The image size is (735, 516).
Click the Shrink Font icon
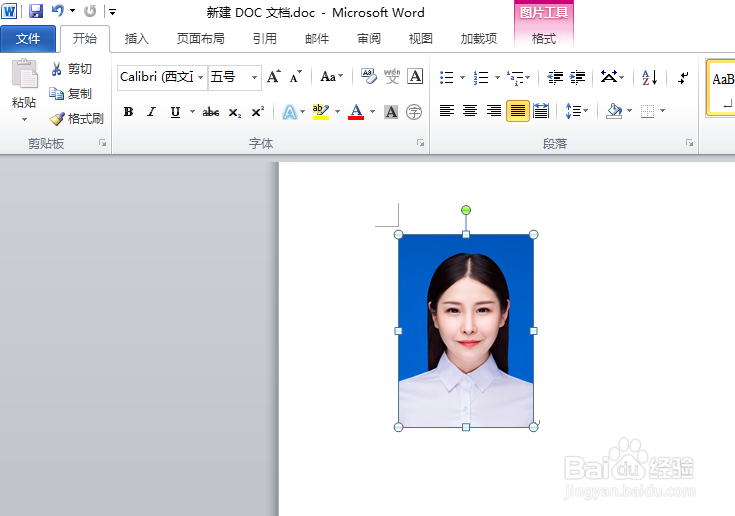click(296, 76)
